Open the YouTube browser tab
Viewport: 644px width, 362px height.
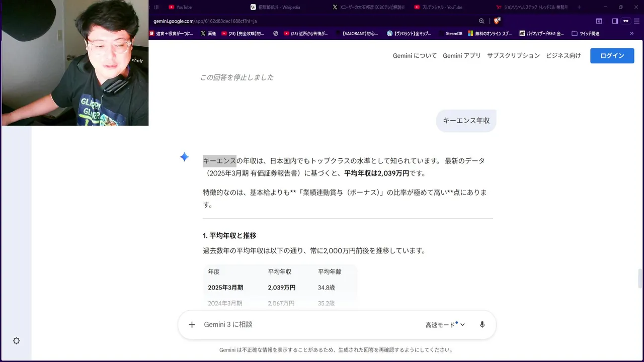pyautogui.click(x=180, y=7)
